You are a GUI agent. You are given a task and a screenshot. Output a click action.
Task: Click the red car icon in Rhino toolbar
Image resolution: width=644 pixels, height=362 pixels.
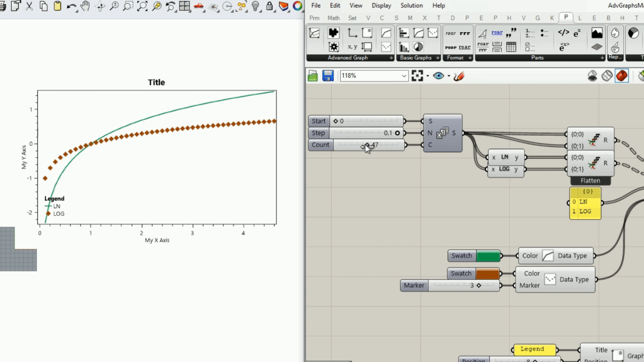(199, 6)
